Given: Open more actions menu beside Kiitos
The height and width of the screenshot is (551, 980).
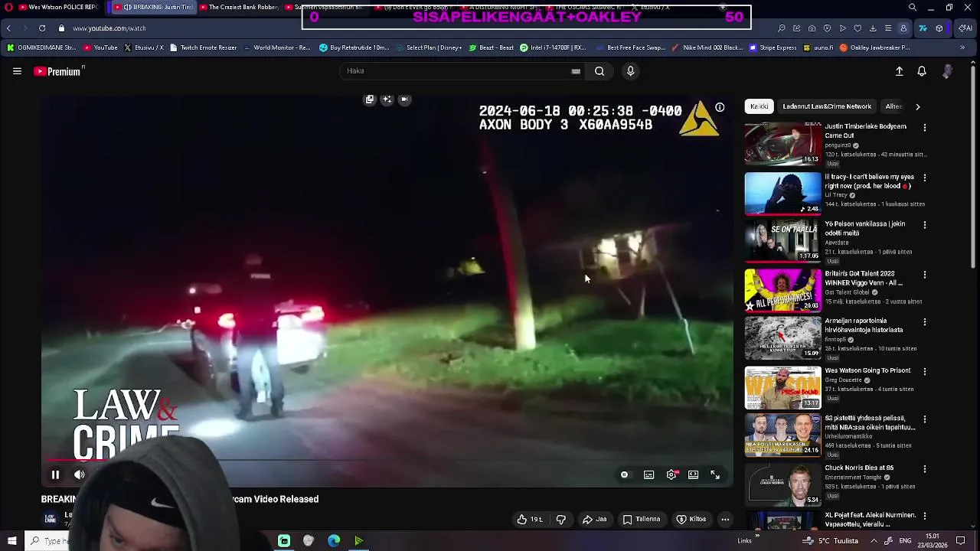Looking at the screenshot, I should click(725, 519).
